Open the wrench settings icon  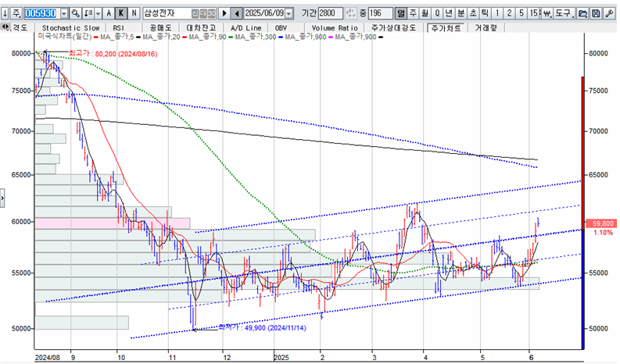coord(609,13)
